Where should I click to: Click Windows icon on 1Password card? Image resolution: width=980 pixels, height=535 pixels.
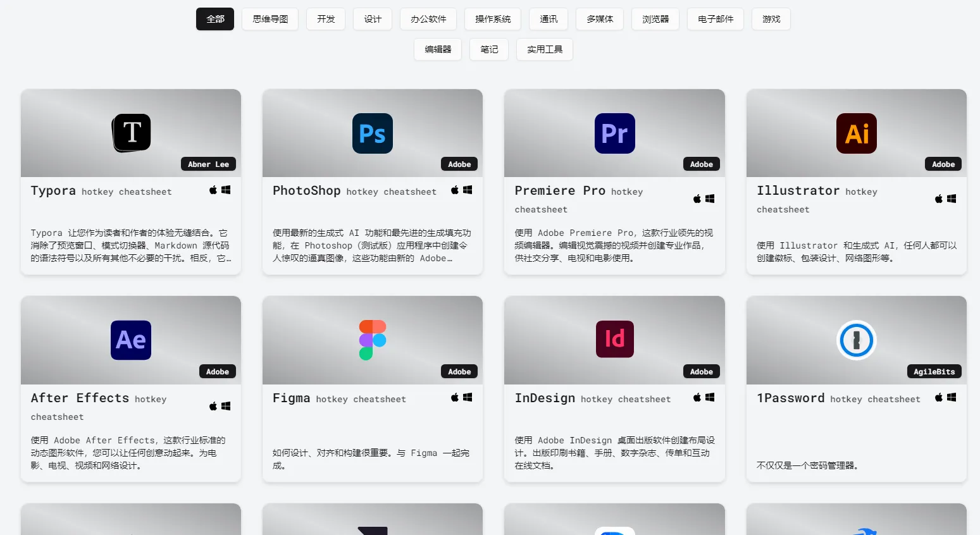[x=952, y=397]
